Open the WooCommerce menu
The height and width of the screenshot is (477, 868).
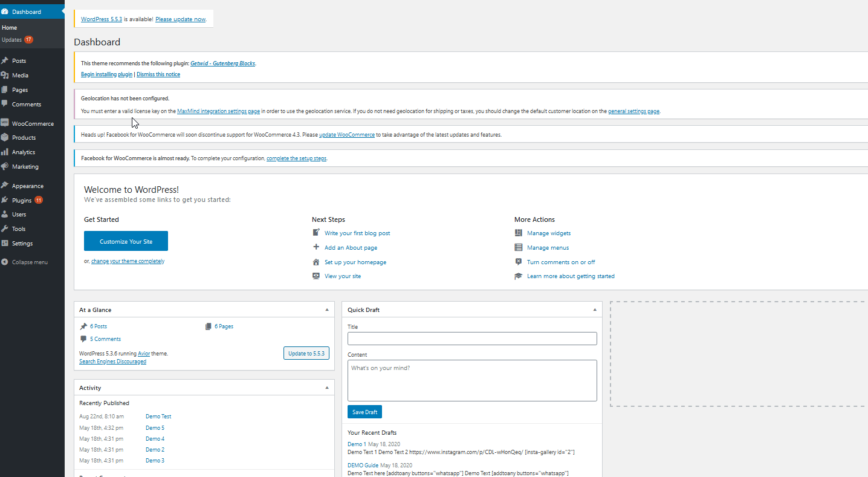click(x=32, y=123)
